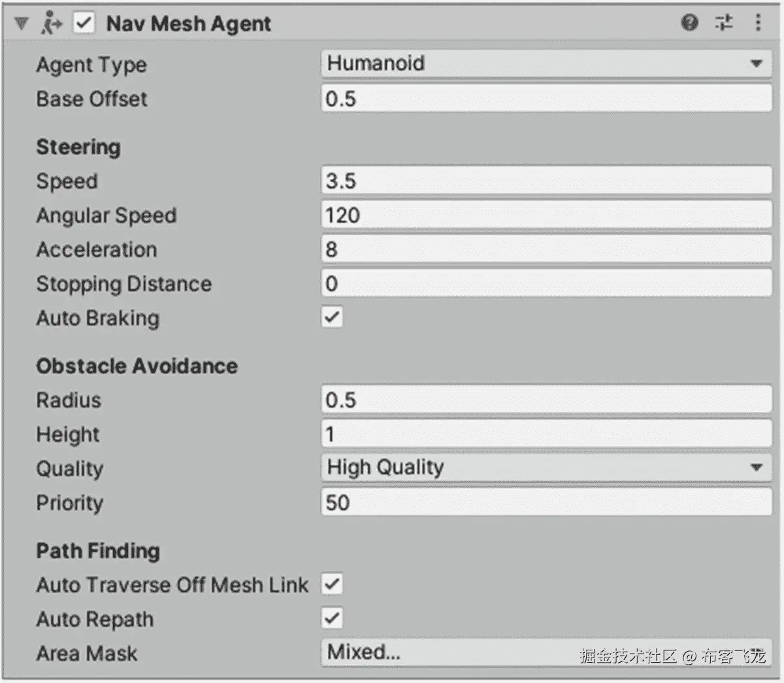Viewport: 784px width, 683px height.
Task: Toggle the Auto Braking checkbox
Action: click(x=332, y=317)
